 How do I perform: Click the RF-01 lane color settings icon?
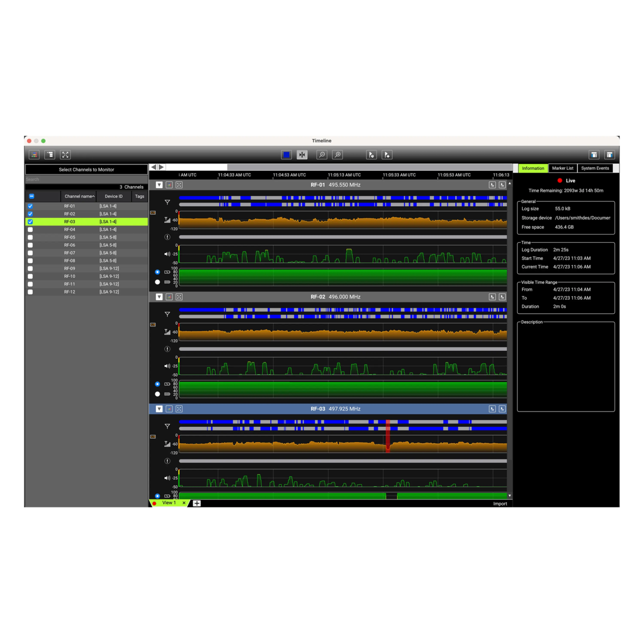pos(169,185)
